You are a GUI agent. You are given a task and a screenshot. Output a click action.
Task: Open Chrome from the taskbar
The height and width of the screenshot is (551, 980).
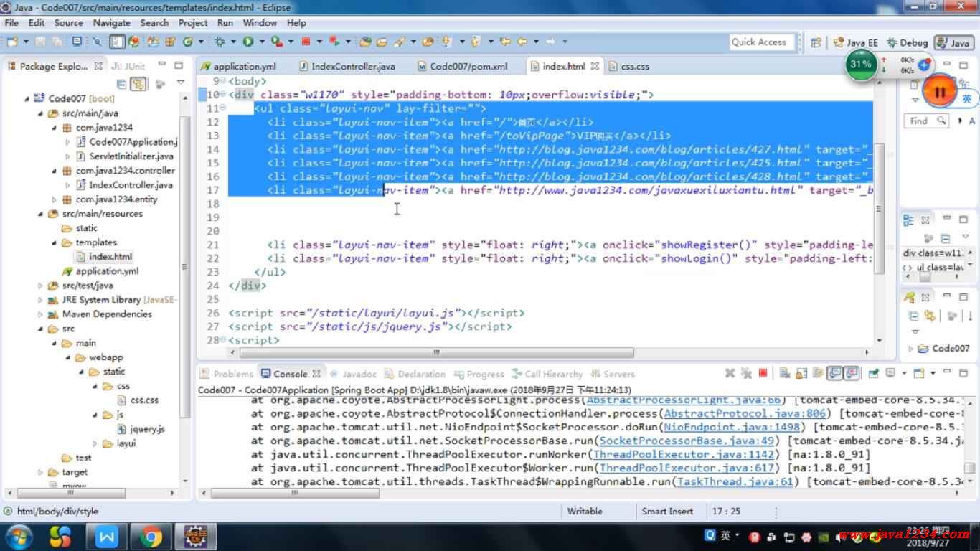click(151, 536)
